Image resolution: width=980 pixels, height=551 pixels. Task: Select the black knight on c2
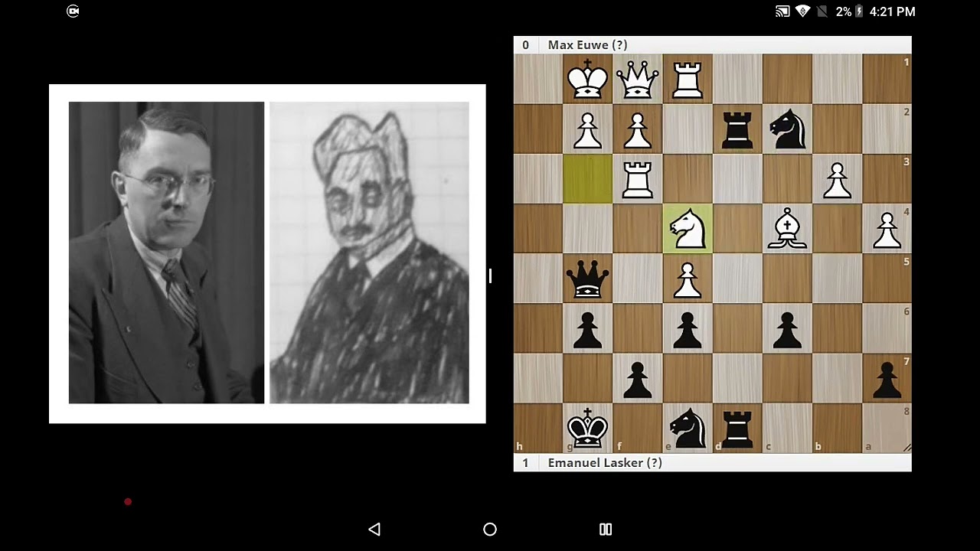pos(787,129)
